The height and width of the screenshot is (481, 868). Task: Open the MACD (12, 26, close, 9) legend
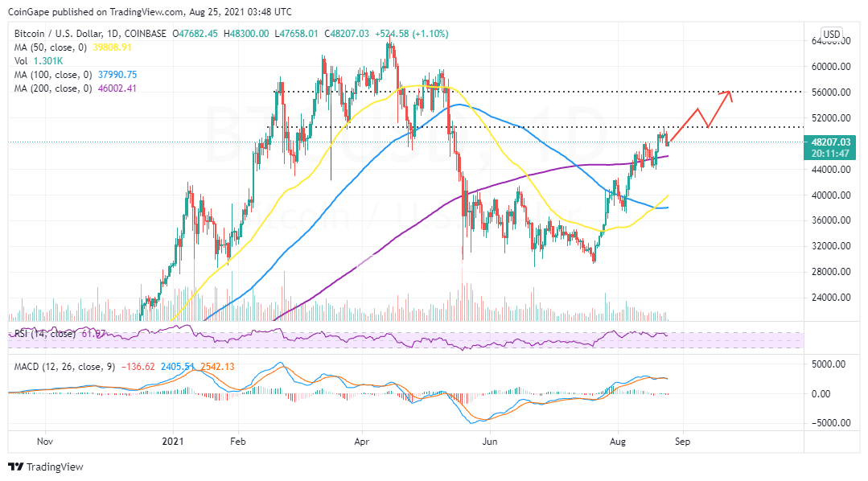(66, 368)
